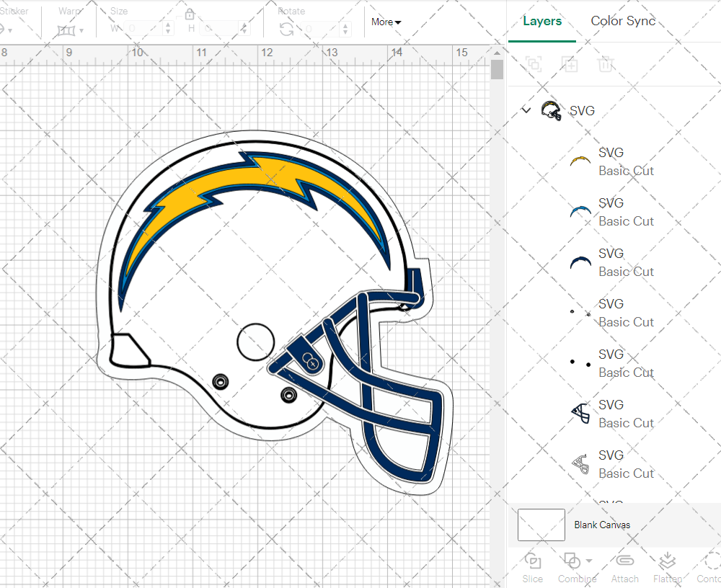Switch to the Color Sync tab
721x588 pixels.
click(x=623, y=21)
